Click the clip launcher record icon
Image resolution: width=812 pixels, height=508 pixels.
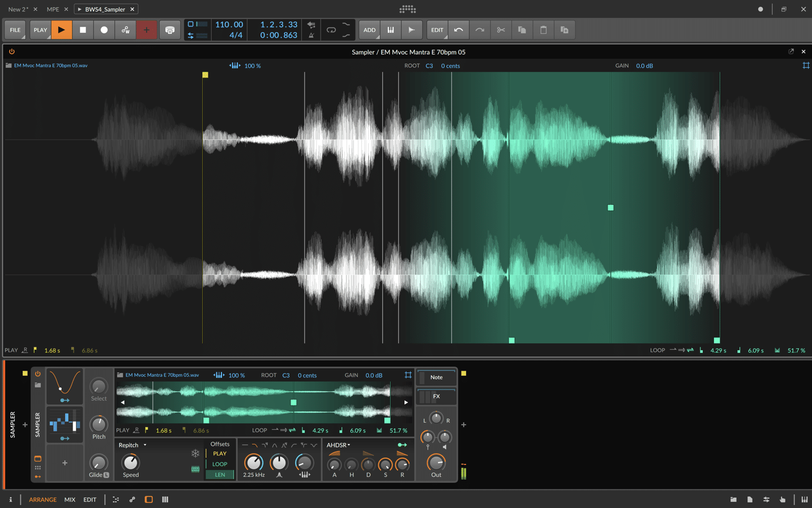(x=170, y=30)
